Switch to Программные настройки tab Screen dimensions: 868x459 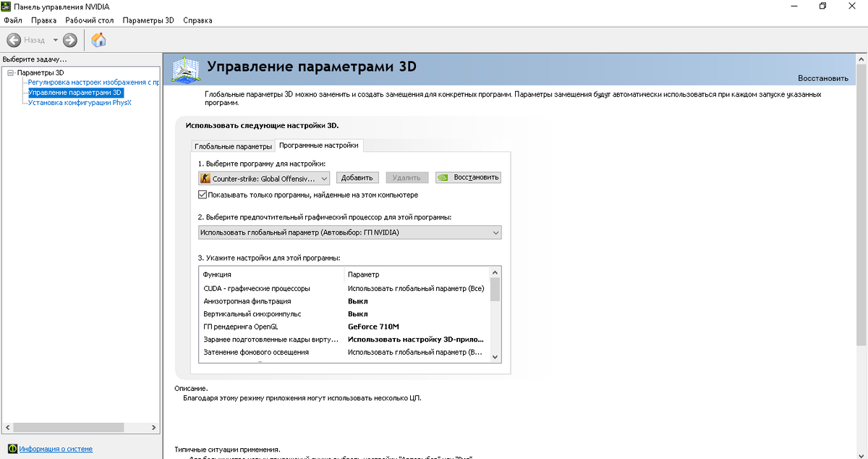click(x=318, y=145)
